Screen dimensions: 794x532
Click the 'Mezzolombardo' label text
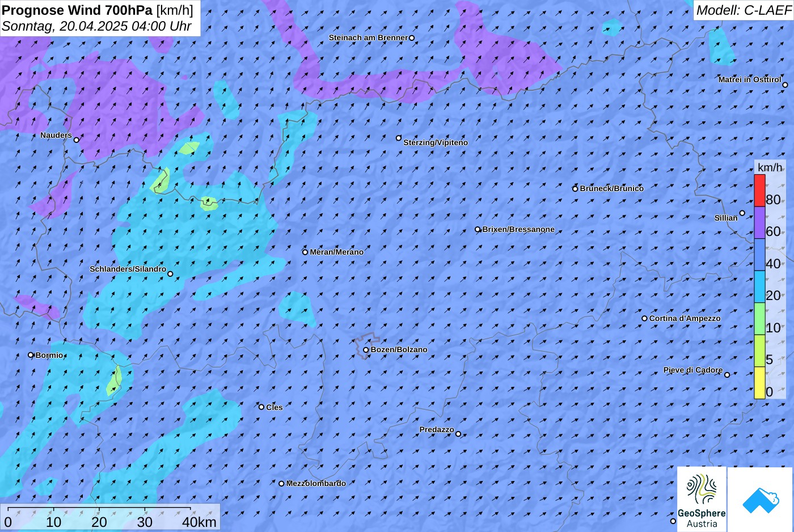point(316,483)
